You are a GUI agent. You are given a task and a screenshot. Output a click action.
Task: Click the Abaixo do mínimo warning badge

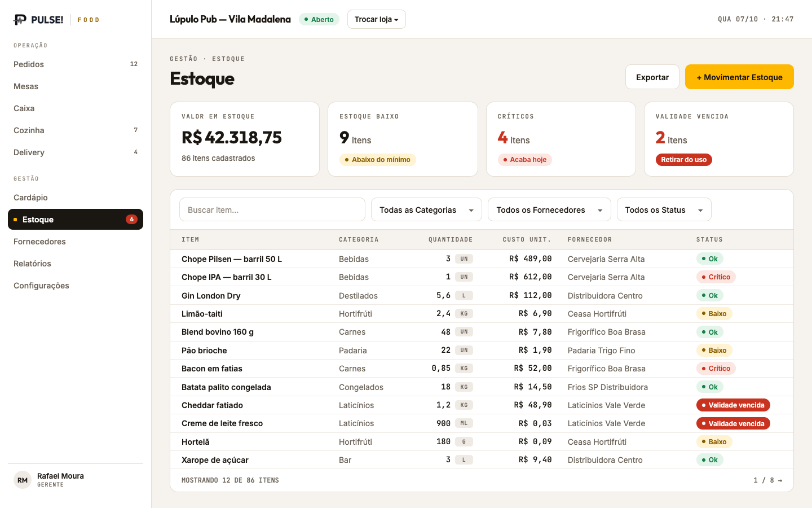click(377, 160)
